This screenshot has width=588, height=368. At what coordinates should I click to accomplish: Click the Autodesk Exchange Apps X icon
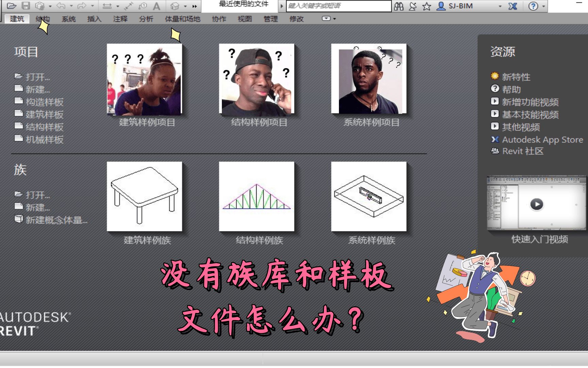click(513, 6)
